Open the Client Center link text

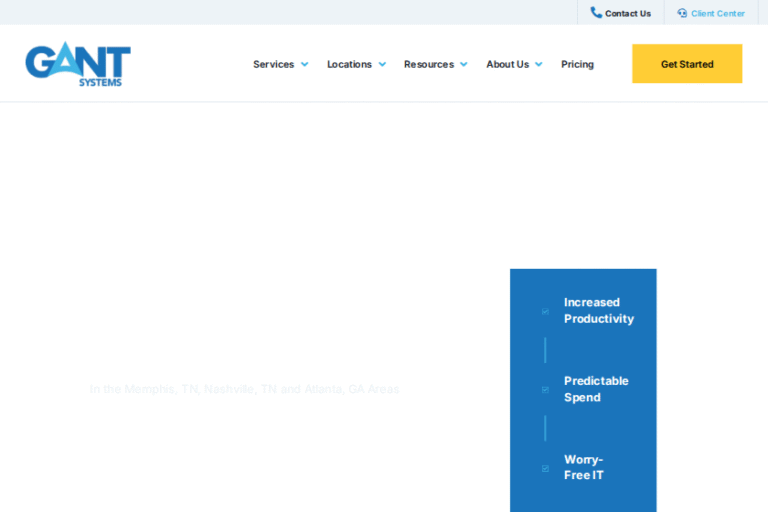(x=717, y=14)
